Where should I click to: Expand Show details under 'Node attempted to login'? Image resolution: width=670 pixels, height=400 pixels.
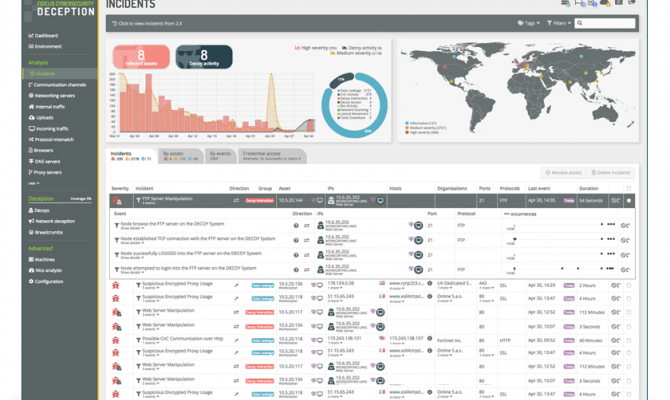tap(132, 273)
